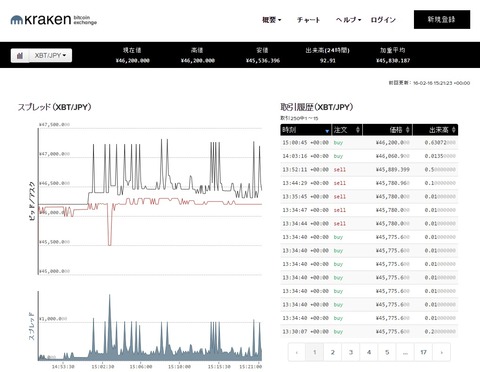Click the 13:52:11 sell trade row
Image resolution: width=480 pixels, height=372 pixels.
369,170
